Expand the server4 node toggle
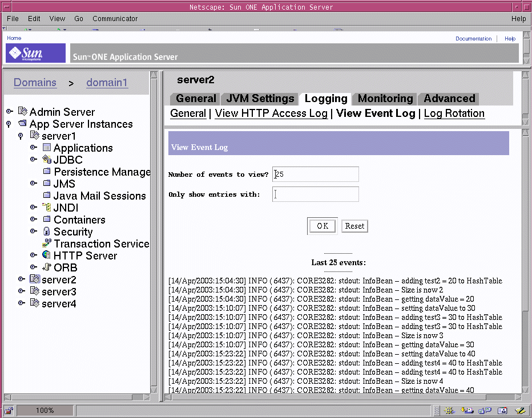This screenshot has width=532, height=418. point(21,303)
